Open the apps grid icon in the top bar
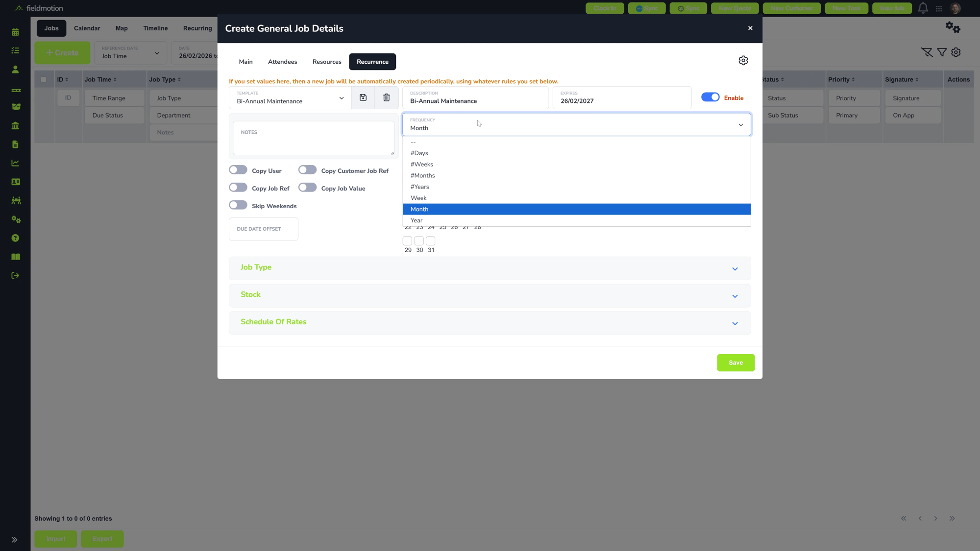 coord(939,8)
